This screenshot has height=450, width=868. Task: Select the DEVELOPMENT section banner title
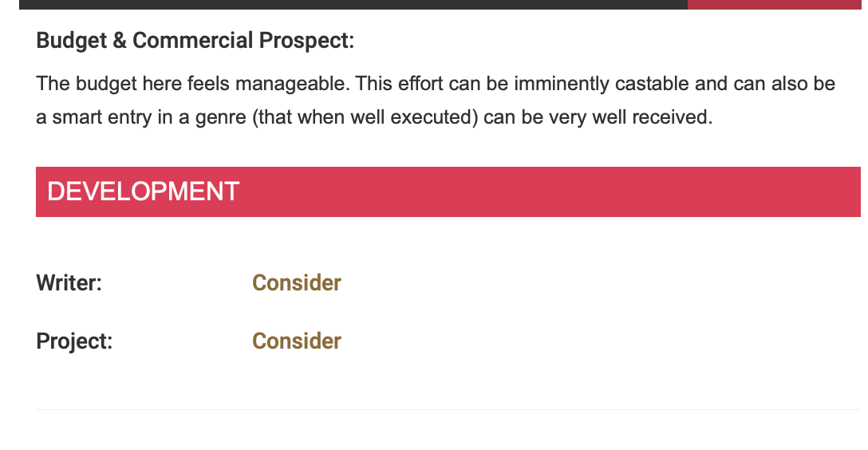[x=143, y=192]
